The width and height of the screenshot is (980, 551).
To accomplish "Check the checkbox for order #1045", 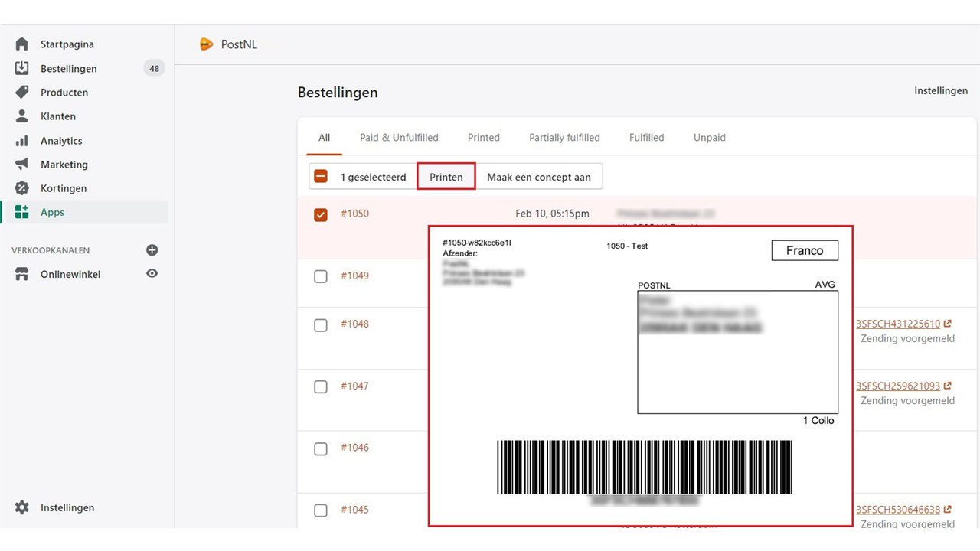I will click(321, 510).
